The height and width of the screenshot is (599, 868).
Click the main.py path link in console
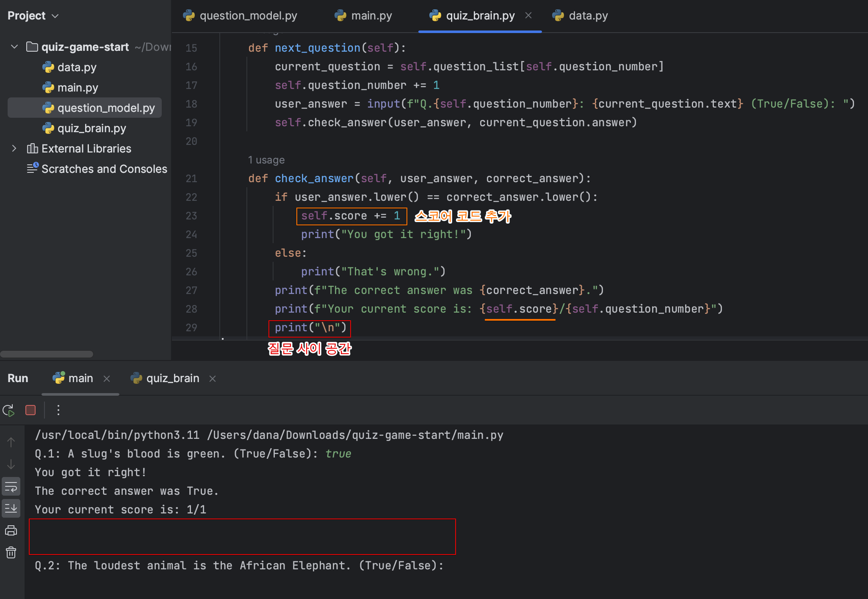[355, 435]
